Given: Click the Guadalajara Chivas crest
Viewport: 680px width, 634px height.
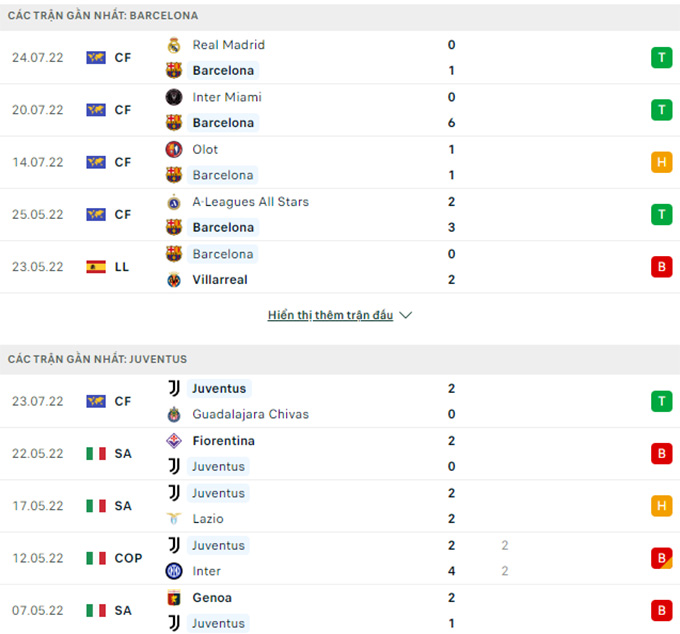Looking at the screenshot, I should point(174,415).
